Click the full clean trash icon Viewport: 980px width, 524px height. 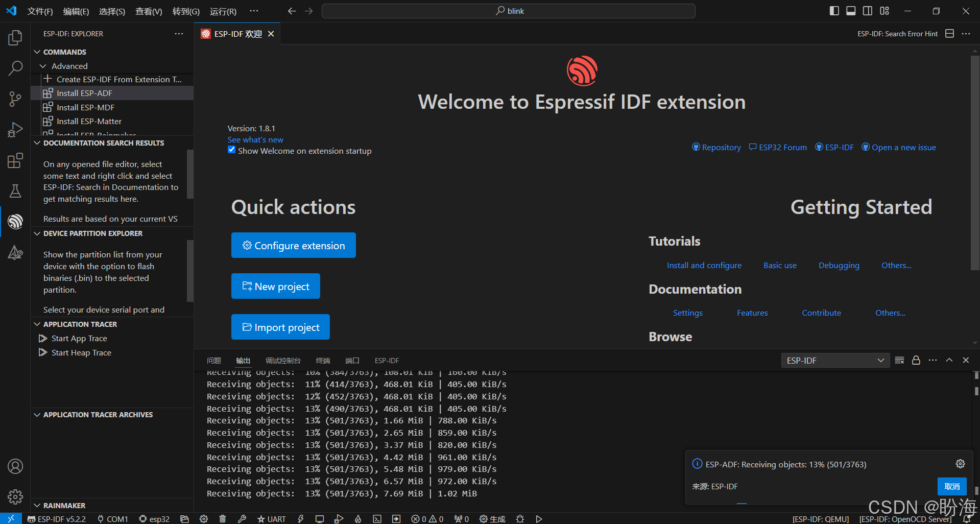[223, 519]
